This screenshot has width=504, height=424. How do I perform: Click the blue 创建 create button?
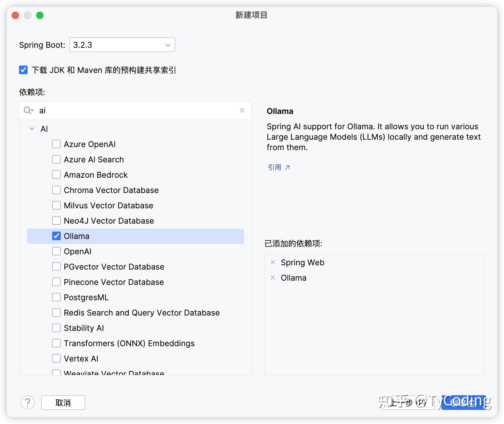(x=463, y=403)
